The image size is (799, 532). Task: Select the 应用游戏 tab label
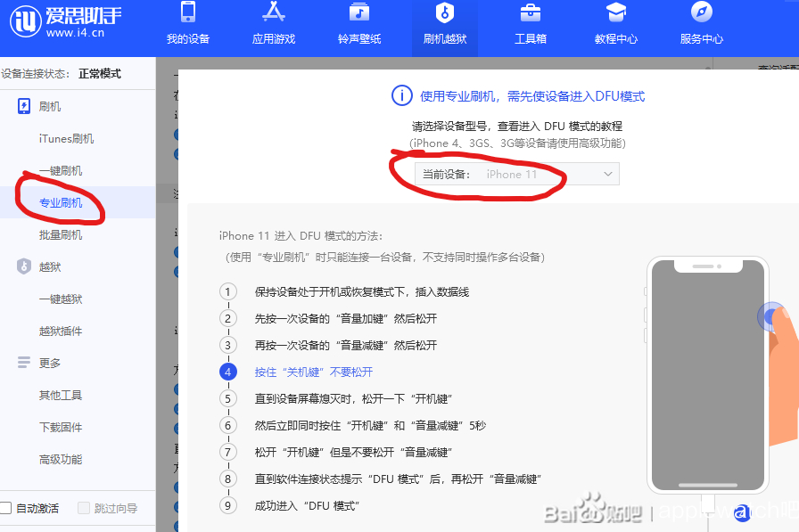pyautogui.click(x=274, y=38)
